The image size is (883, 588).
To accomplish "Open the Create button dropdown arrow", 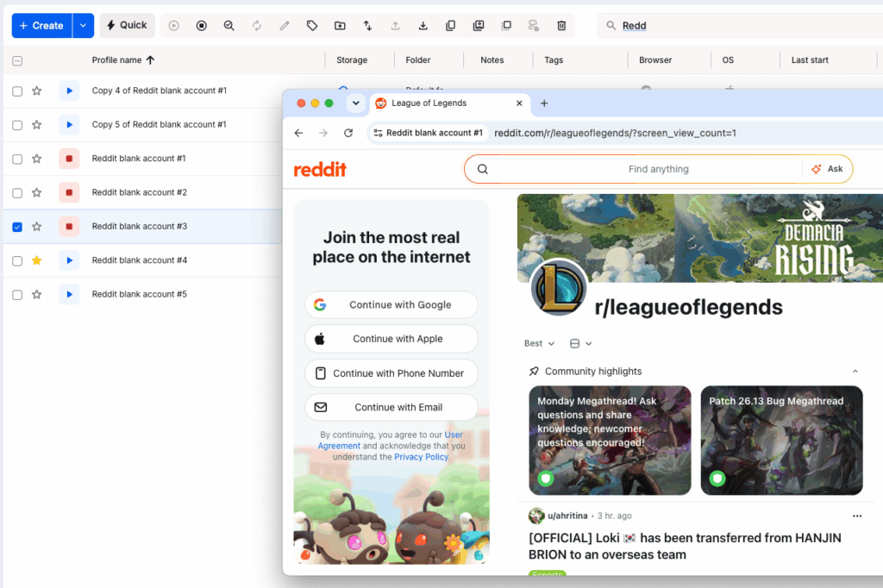I will click(x=84, y=25).
